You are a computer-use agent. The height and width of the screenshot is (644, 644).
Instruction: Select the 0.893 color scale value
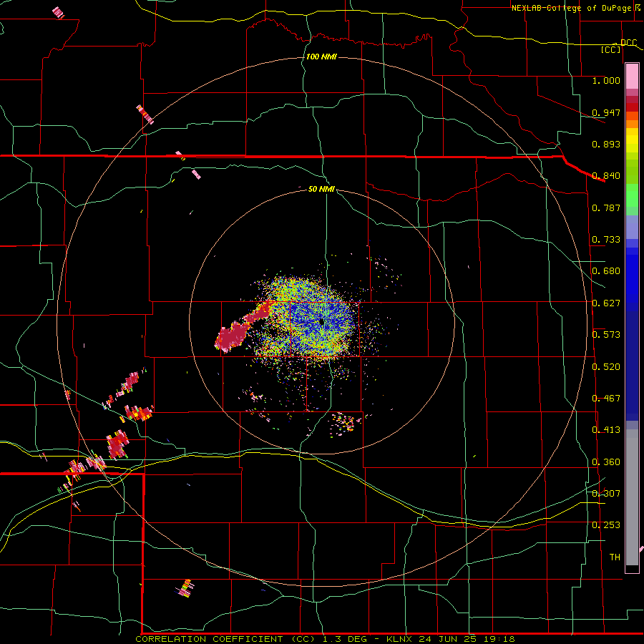pyautogui.click(x=606, y=144)
